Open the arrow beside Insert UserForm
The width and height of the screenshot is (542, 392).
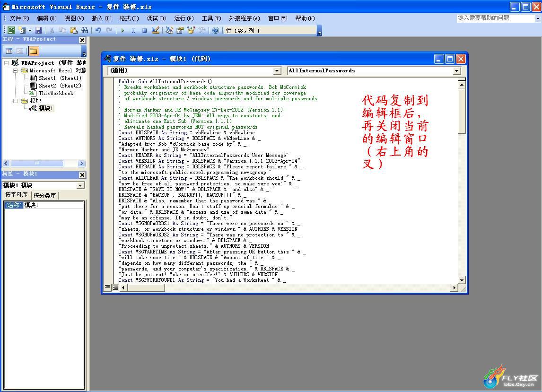click(x=30, y=30)
